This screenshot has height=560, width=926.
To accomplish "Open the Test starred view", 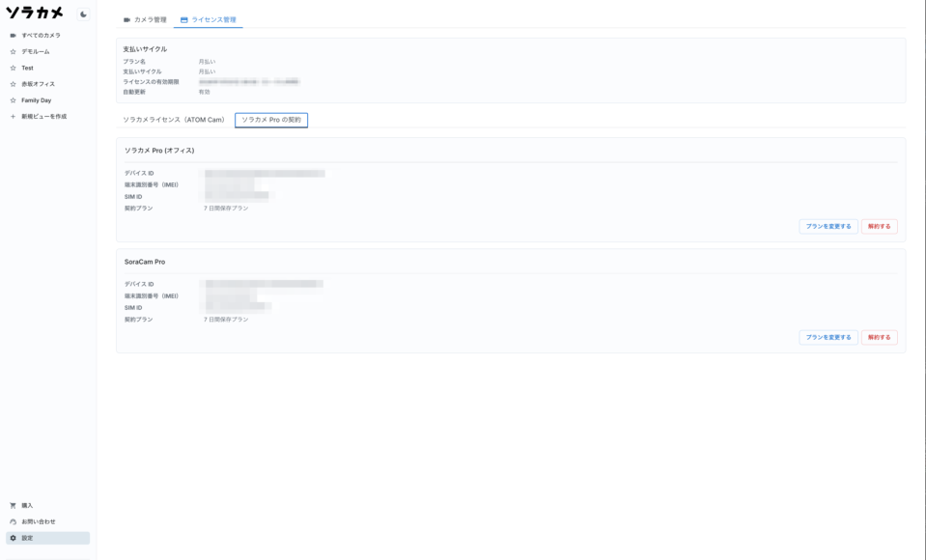I will [x=48, y=68].
